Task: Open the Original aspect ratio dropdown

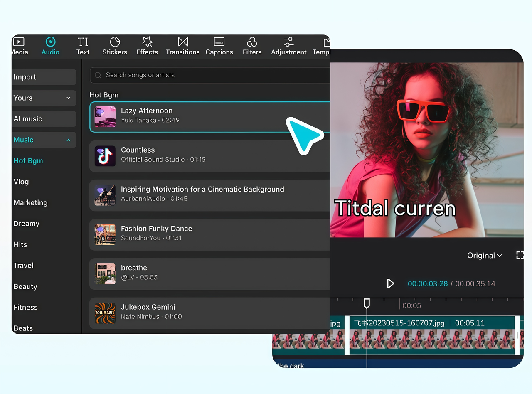Action: click(x=485, y=256)
